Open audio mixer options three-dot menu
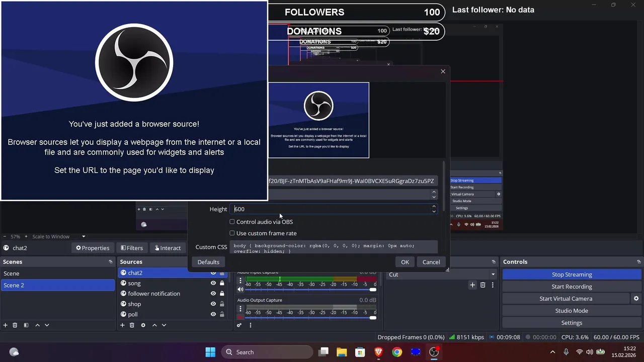644x362 pixels. coord(251,325)
